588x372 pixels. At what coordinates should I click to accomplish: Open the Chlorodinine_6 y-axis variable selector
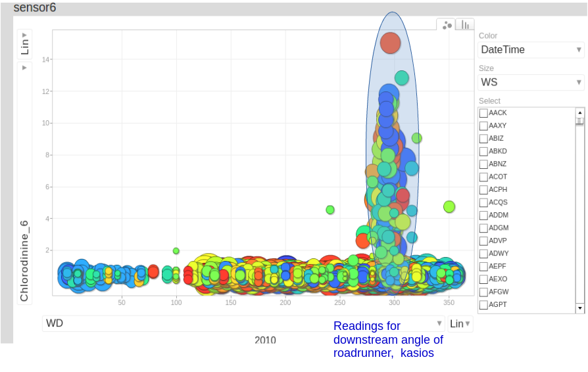click(24, 184)
